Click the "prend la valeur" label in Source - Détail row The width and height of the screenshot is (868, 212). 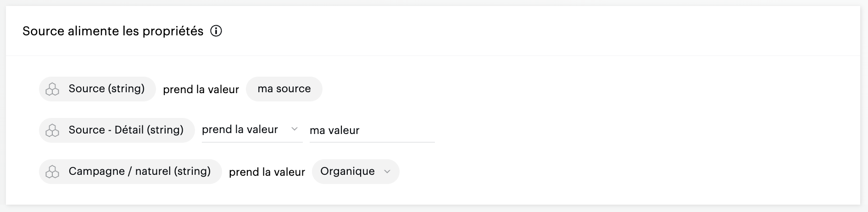240,130
